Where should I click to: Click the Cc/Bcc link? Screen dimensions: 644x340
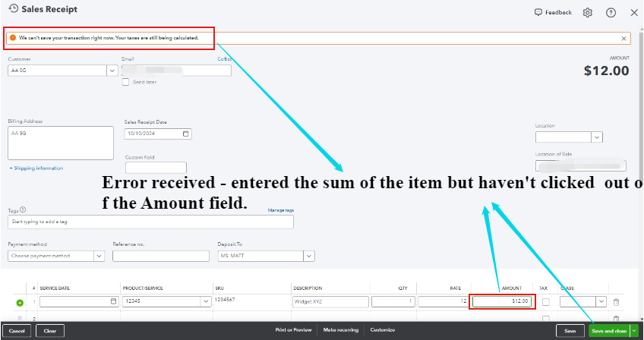click(x=224, y=59)
